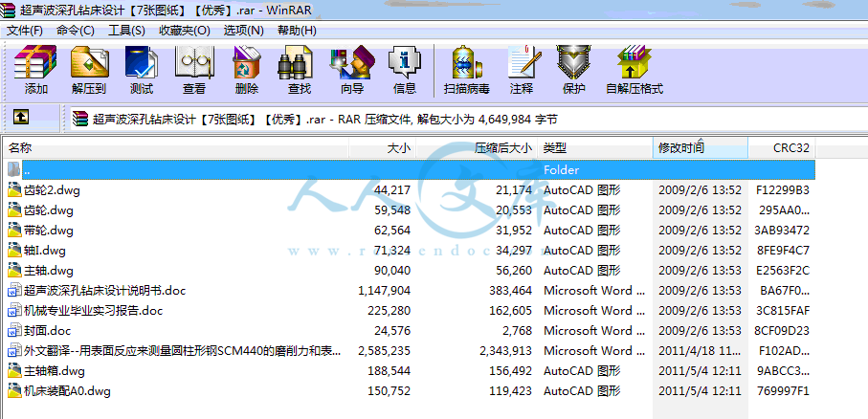
Task: Click the 带轮.dwg file icon
Action: (x=14, y=231)
